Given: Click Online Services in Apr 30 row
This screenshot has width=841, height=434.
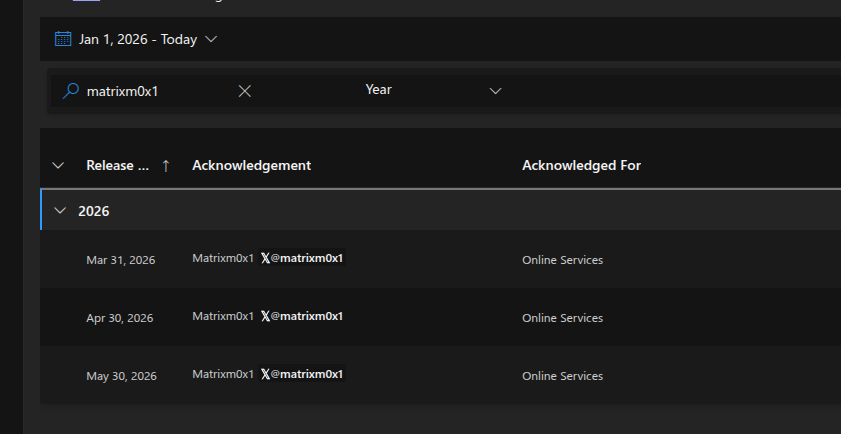Looking at the screenshot, I should pos(563,318).
